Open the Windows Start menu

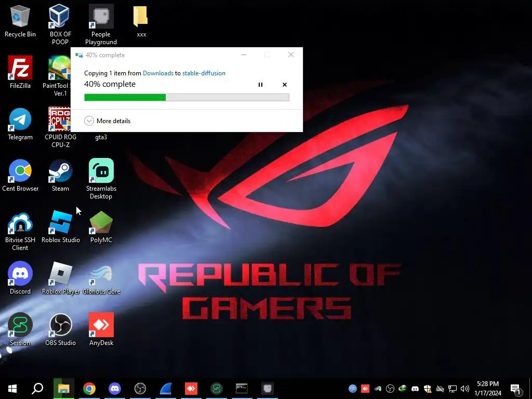click(12, 389)
